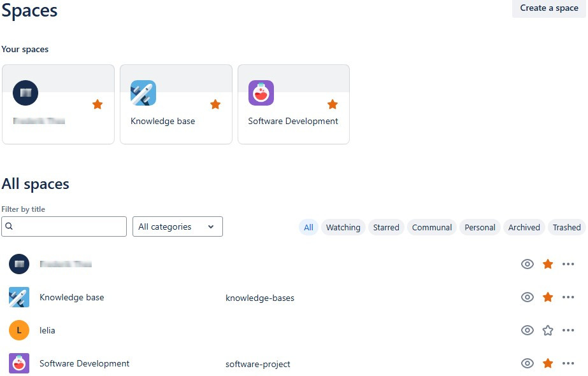The image size is (588, 376).
Task: Click the Filter by title search field
Action: pos(64,226)
